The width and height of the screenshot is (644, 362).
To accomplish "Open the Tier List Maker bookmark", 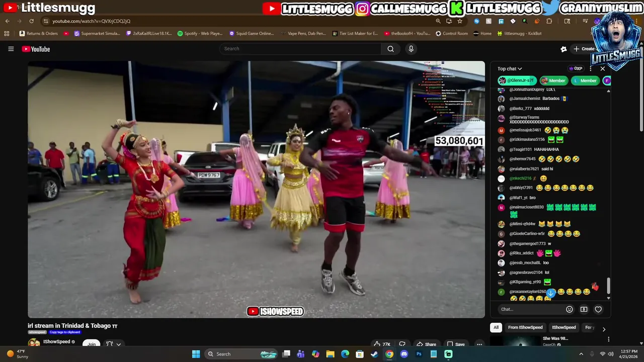I will 355,33.
